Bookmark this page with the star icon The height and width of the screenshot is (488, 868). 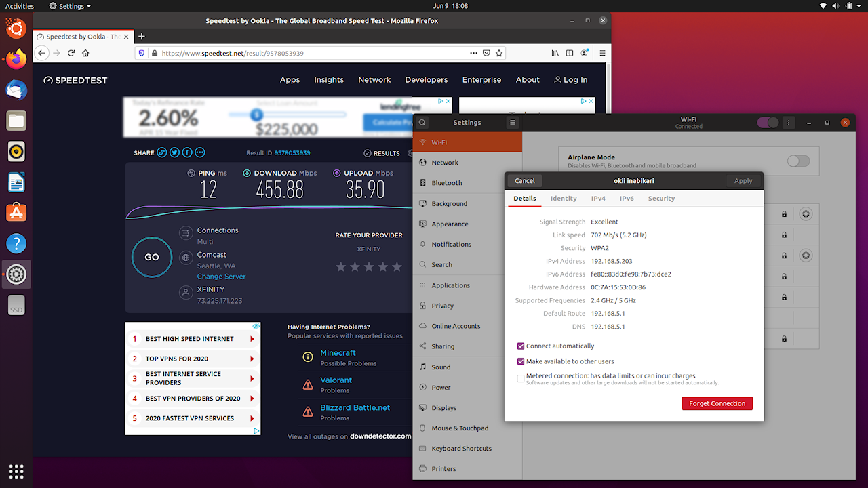point(499,53)
